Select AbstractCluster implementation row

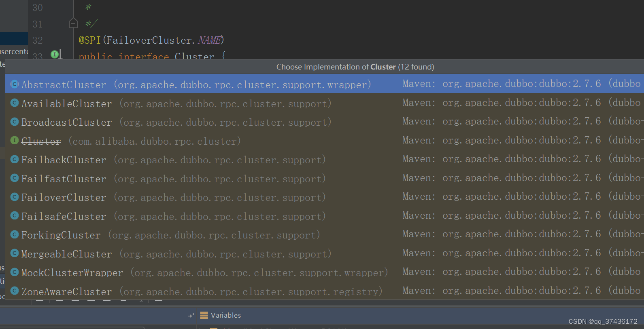click(324, 84)
